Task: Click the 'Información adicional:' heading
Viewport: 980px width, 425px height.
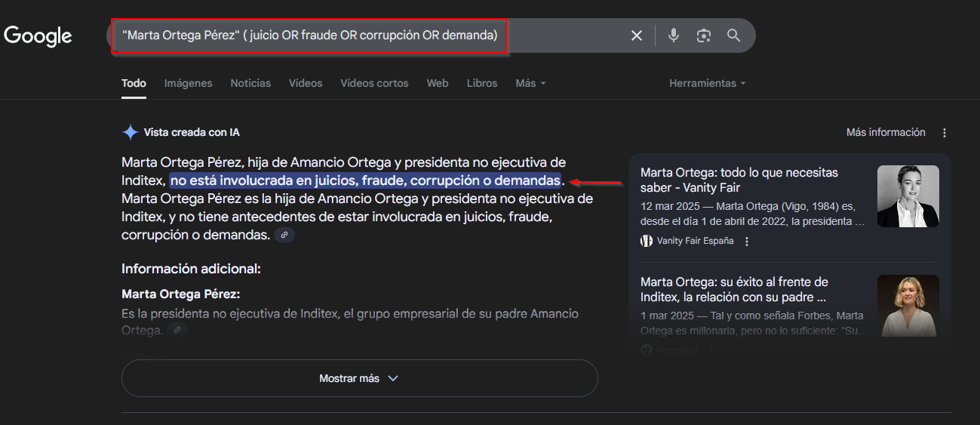Action: pyautogui.click(x=191, y=269)
